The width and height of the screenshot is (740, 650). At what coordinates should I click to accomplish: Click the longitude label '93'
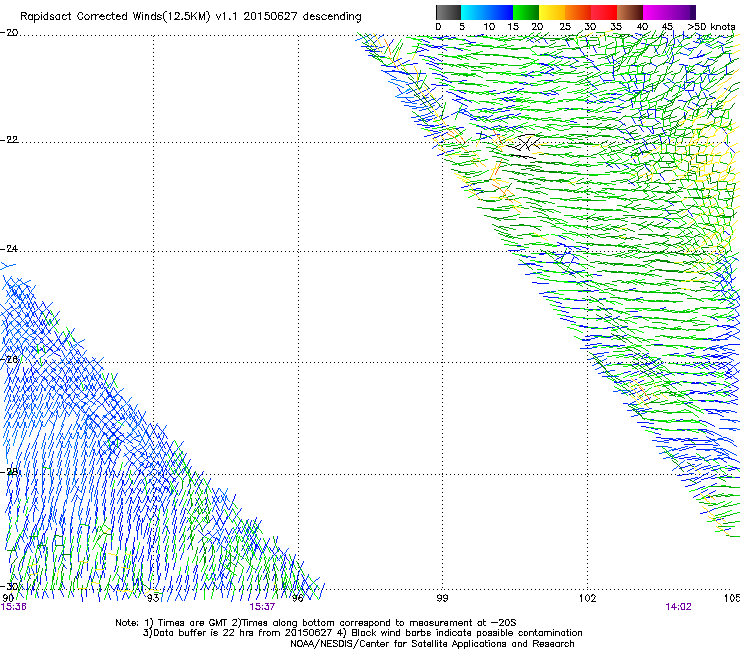click(153, 598)
